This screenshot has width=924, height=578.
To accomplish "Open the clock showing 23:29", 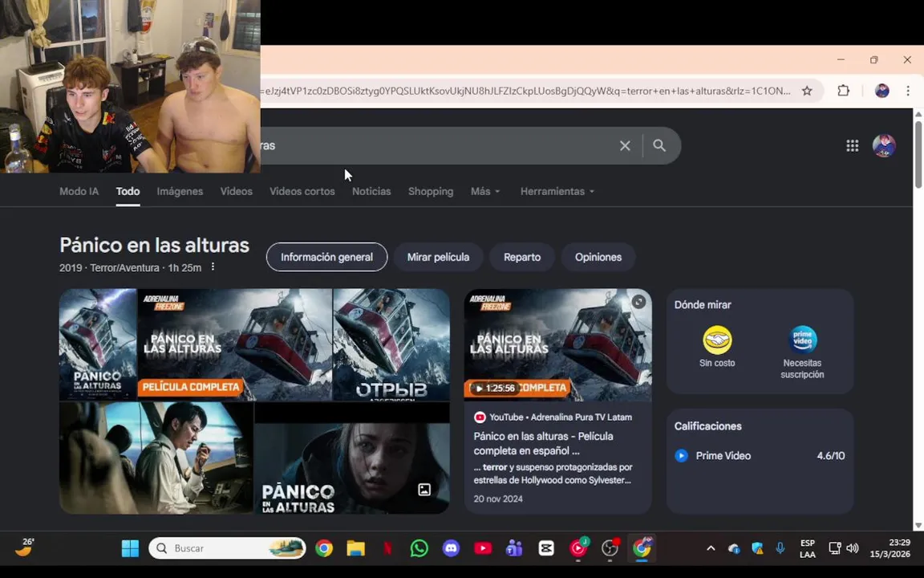I will pyautogui.click(x=890, y=548).
